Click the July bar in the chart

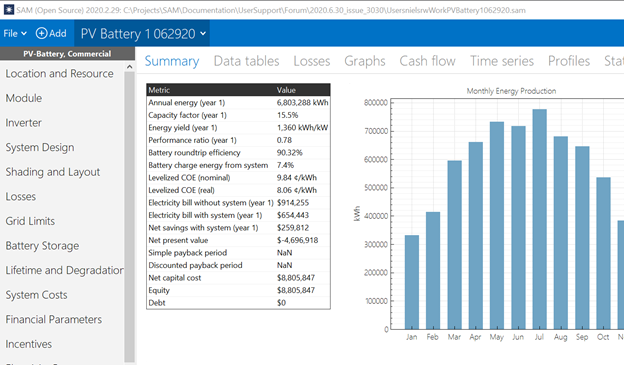pyautogui.click(x=539, y=219)
